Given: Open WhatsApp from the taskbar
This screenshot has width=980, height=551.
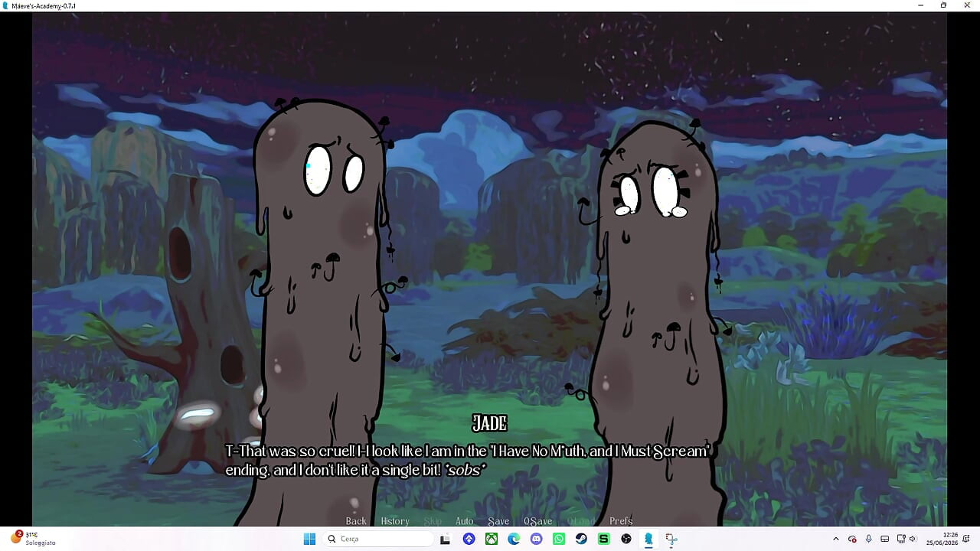Looking at the screenshot, I should pos(559,539).
